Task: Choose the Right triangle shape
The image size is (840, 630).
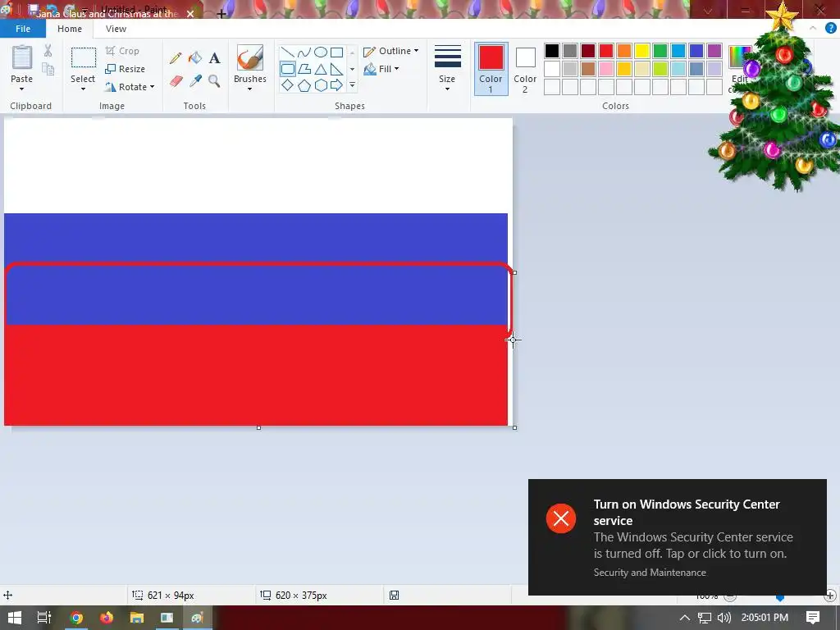Action: (x=336, y=69)
